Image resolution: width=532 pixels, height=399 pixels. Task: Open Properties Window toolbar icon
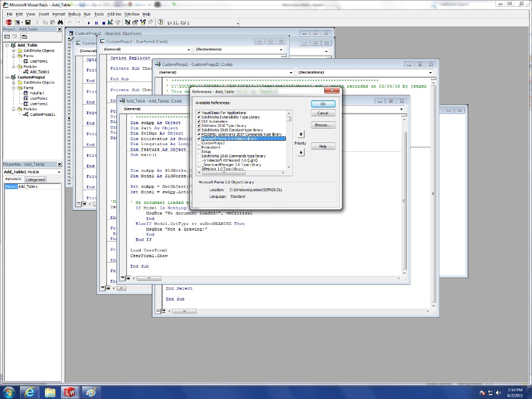pos(135,22)
